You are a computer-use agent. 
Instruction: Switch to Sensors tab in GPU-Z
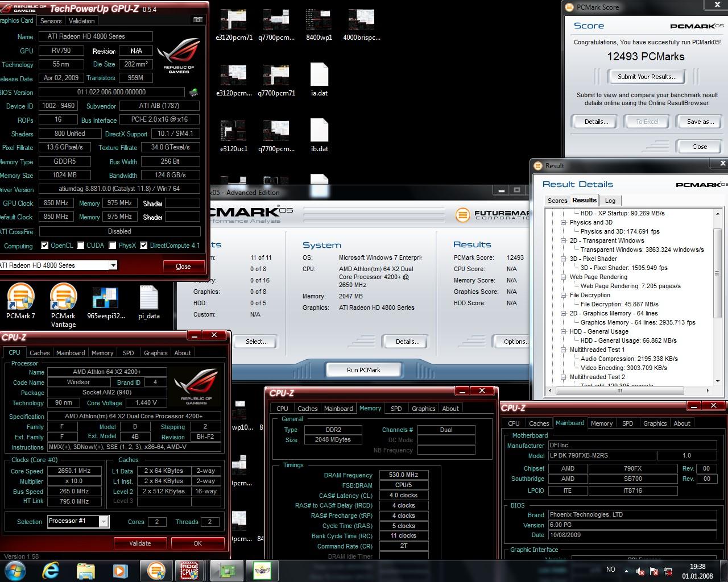(x=51, y=20)
